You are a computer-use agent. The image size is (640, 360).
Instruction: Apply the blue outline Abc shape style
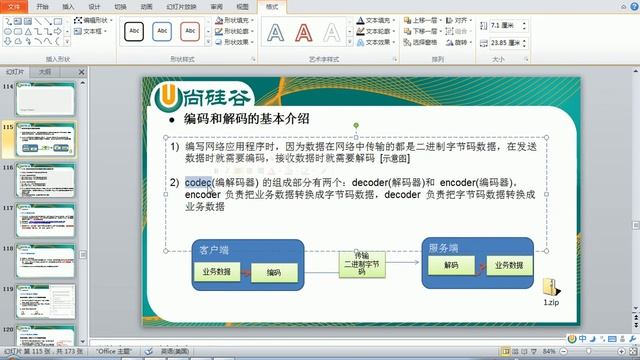pyautogui.click(x=162, y=31)
